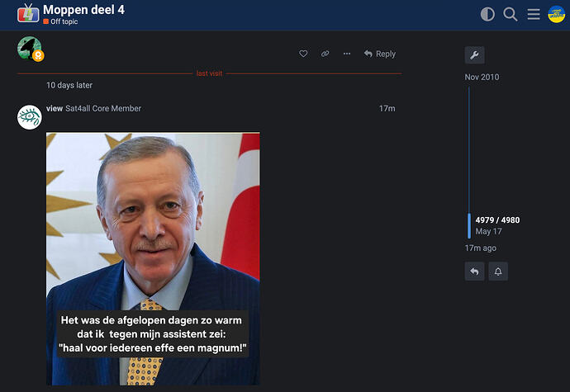Open notification bell tracking options
Screen dimensions: 570x392
(498, 272)
